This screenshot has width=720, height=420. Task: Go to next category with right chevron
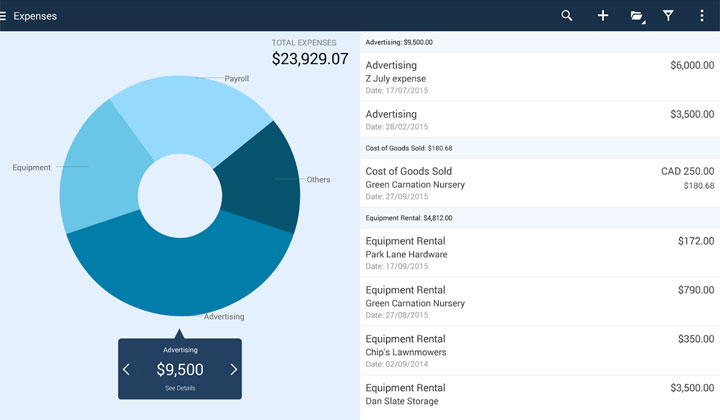point(233,370)
